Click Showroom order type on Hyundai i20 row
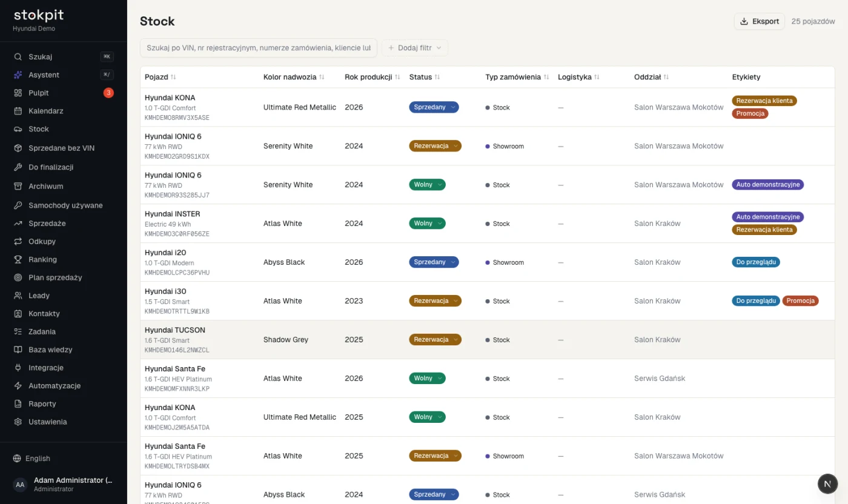The height and width of the screenshot is (504, 848). point(505,262)
